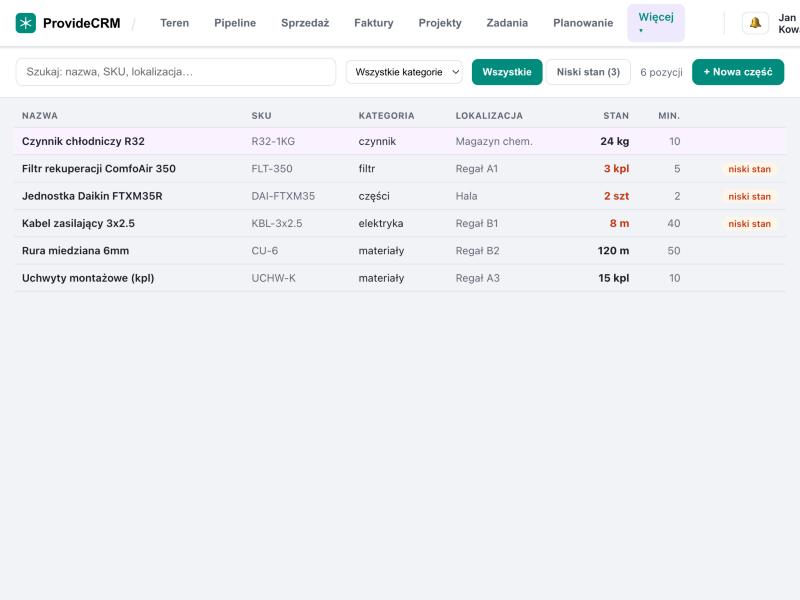Screen dimensions: 800x600
Task: Go to the Pipeline tab
Action: point(235,23)
